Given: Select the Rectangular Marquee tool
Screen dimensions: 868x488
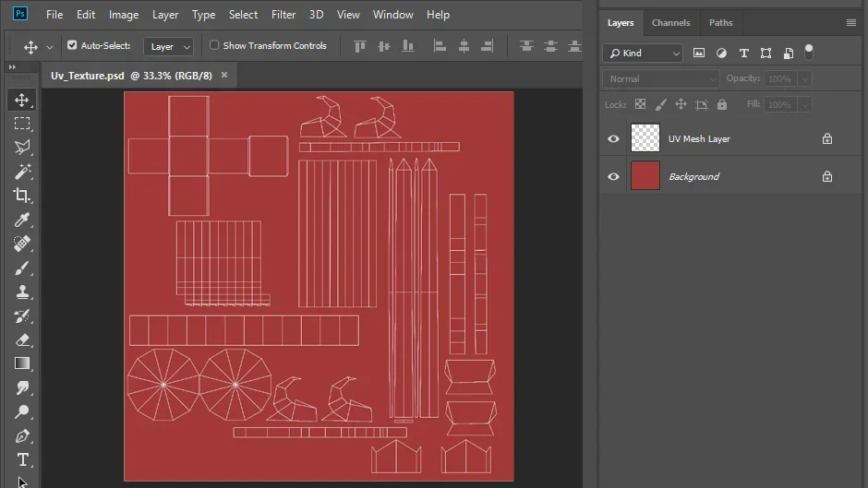Looking at the screenshot, I should tap(22, 124).
